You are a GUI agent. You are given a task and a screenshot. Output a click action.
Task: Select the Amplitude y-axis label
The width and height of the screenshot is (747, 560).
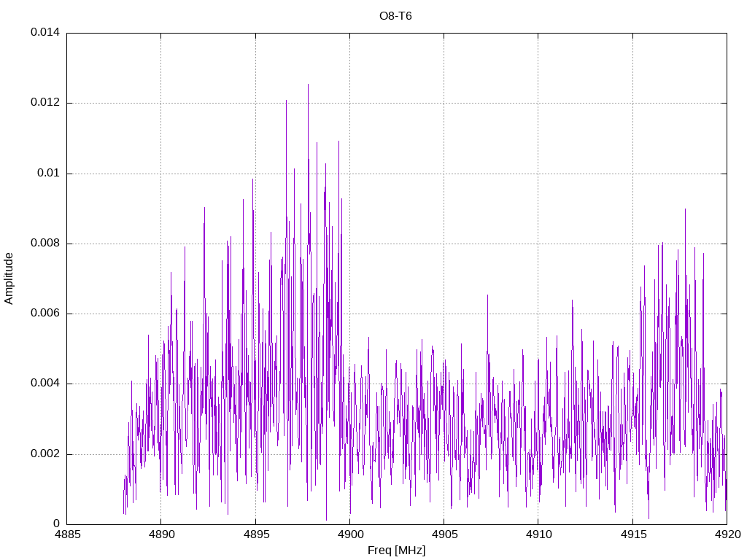tap(9, 279)
